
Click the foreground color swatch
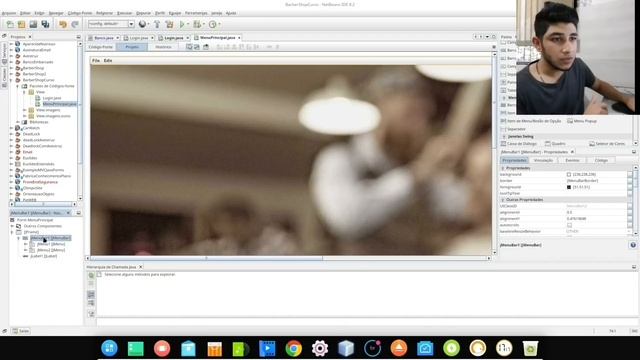click(x=569, y=187)
